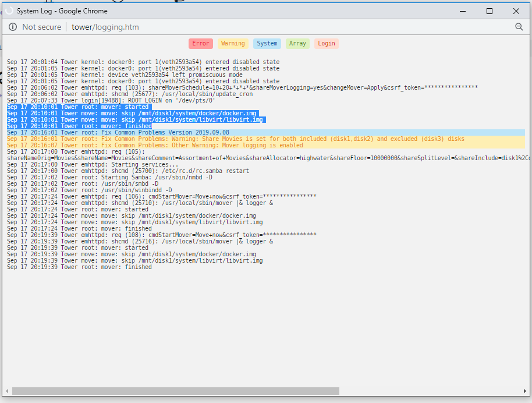This screenshot has height=403, width=532.
Task: Click line 'device veth2593a54 left promiscuous mode'
Action: coord(125,75)
